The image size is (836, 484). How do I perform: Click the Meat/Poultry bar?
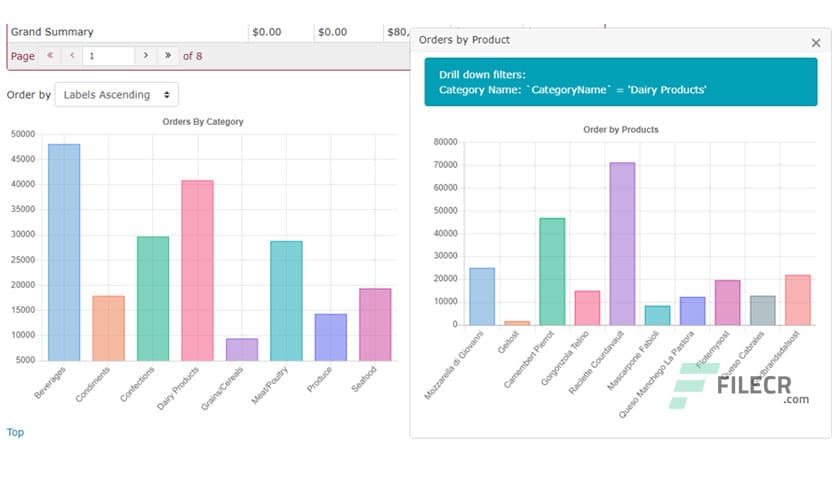tap(286, 300)
